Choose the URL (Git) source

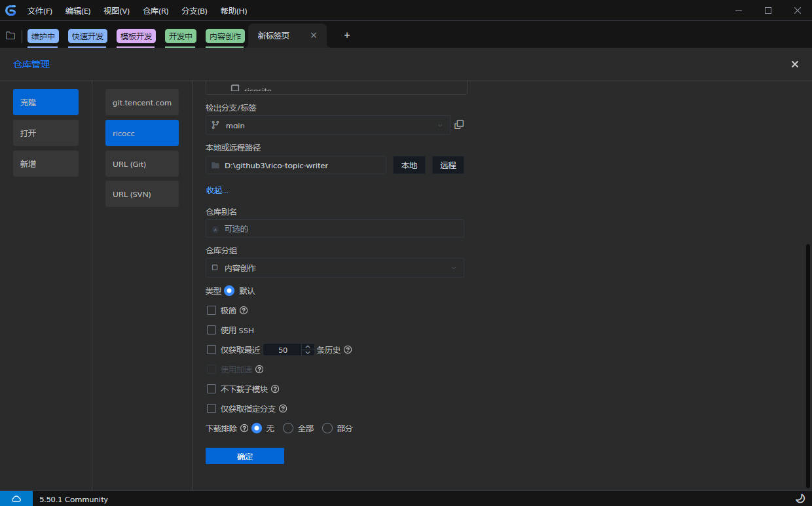pyautogui.click(x=142, y=164)
